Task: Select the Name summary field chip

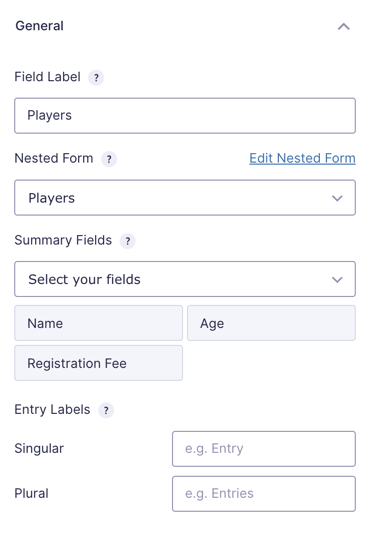Action: point(98,323)
